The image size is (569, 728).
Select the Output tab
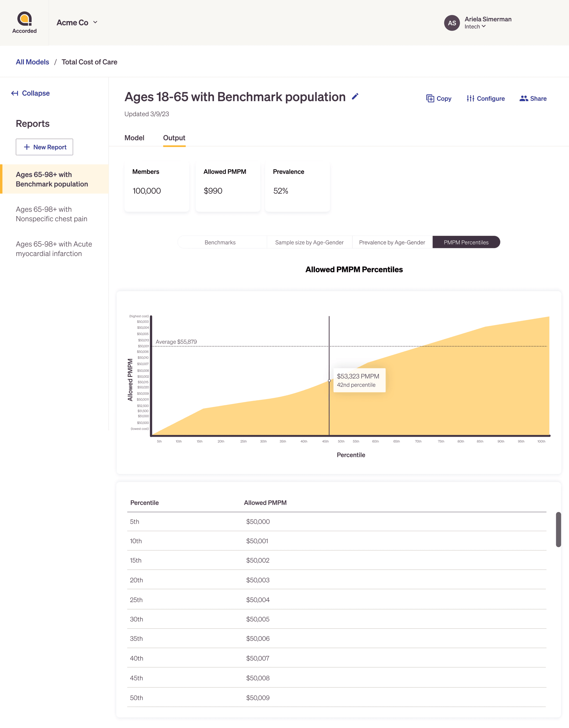[x=174, y=138]
